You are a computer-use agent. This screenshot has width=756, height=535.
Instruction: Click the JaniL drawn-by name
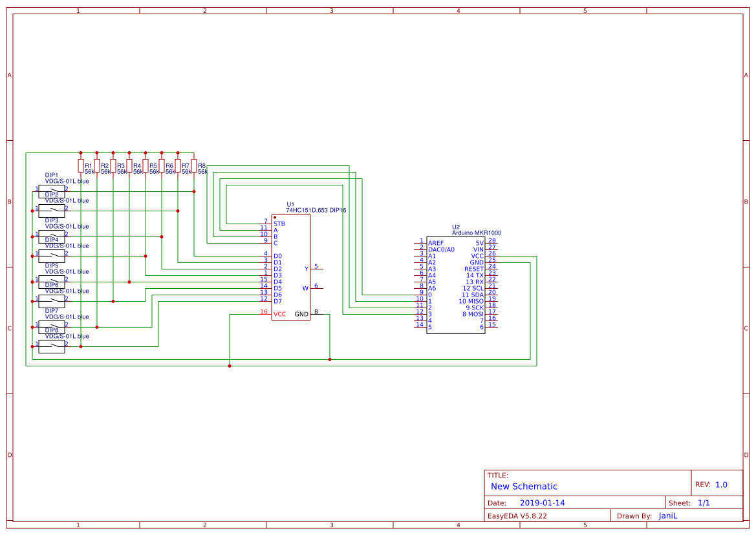[x=668, y=515]
